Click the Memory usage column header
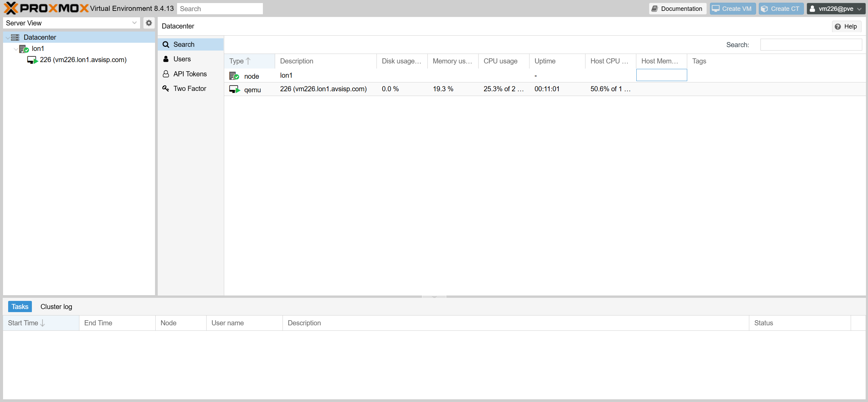Image resolution: width=868 pixels, height=402 pixels. pyautogui.click(x=453, y=61)
